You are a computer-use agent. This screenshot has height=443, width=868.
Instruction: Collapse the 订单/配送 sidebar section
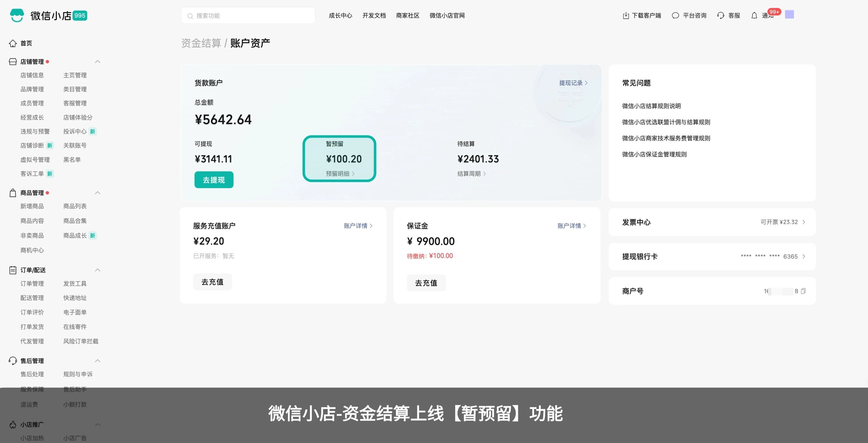pos(98,270)
